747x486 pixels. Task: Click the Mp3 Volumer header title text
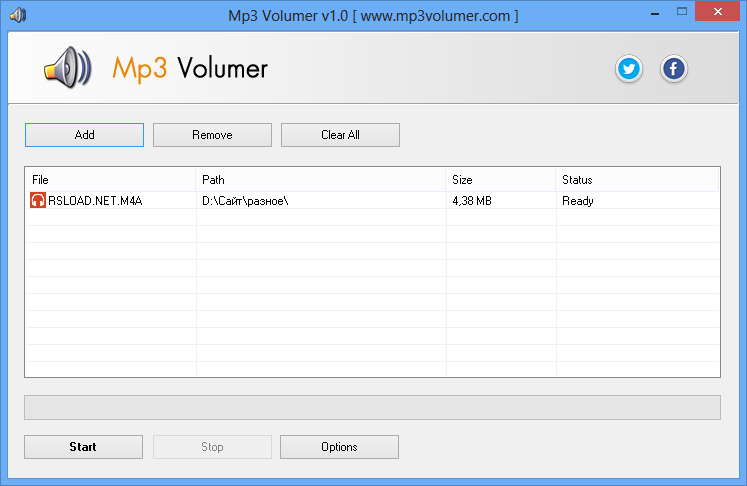(x=190, y=69)
